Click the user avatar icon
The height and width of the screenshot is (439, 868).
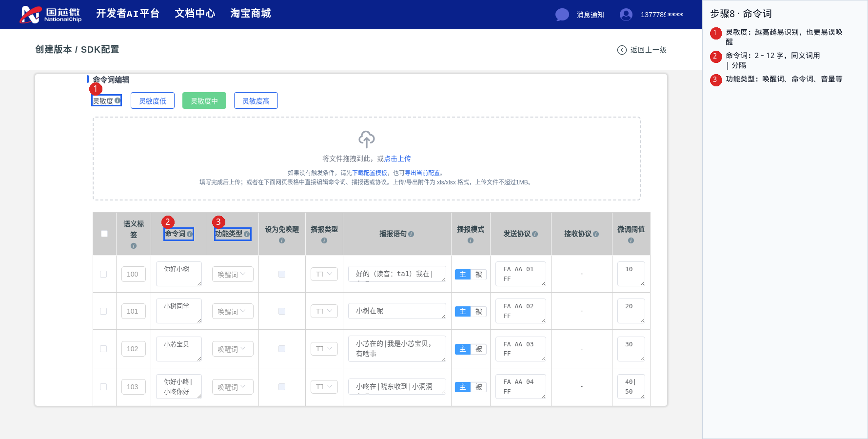pyautogui.click(x=626, y=15)
